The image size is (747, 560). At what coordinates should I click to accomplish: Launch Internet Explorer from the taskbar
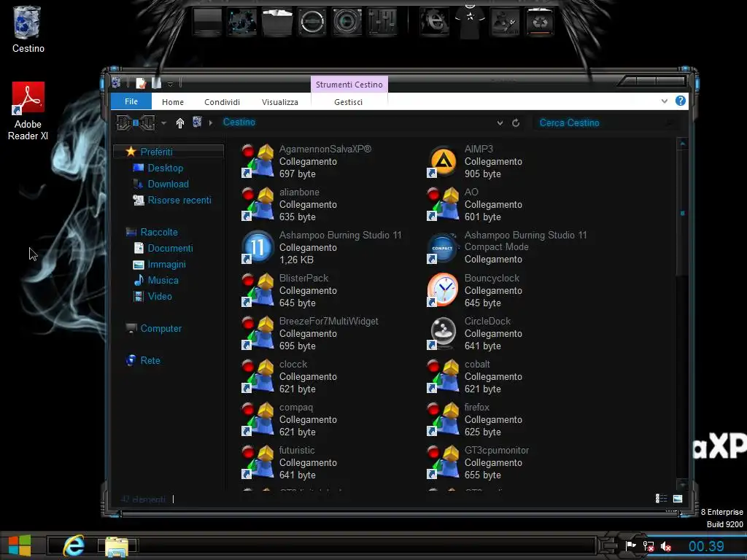tap(74, 545)
